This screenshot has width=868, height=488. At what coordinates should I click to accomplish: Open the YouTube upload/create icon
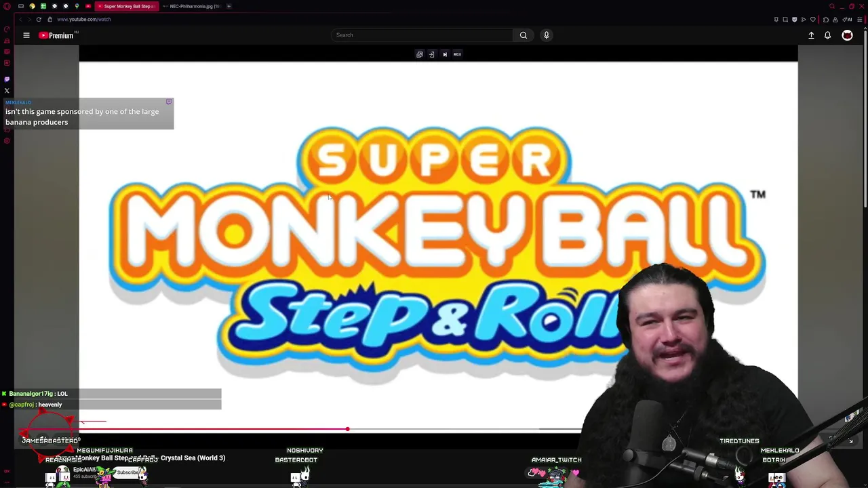tap(811, 35)
